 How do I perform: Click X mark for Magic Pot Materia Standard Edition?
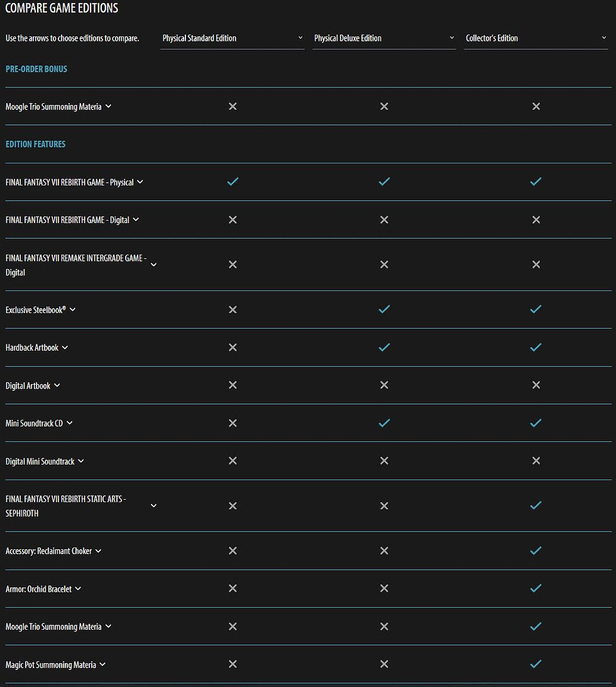233,664
